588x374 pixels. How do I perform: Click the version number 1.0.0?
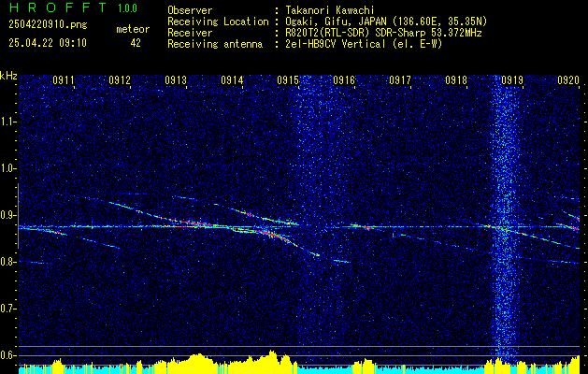[x=127, y=8]
